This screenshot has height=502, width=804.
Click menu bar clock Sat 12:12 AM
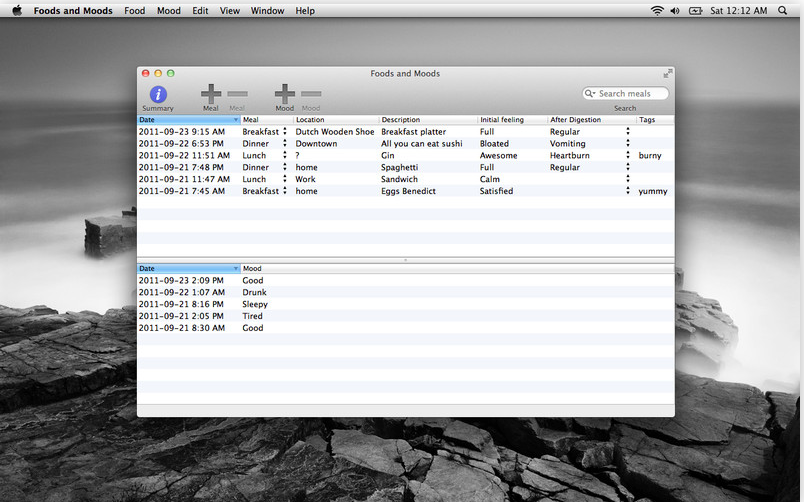[x=738, y=10]
